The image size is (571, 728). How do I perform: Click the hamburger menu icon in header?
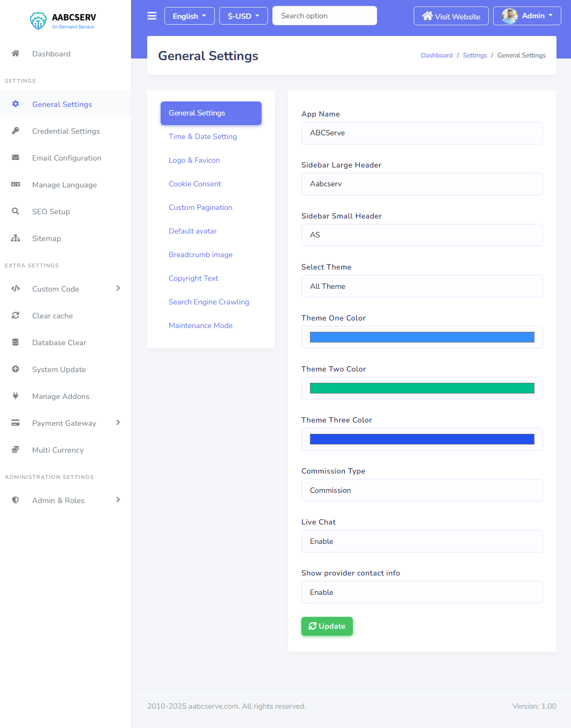(152, 16)
